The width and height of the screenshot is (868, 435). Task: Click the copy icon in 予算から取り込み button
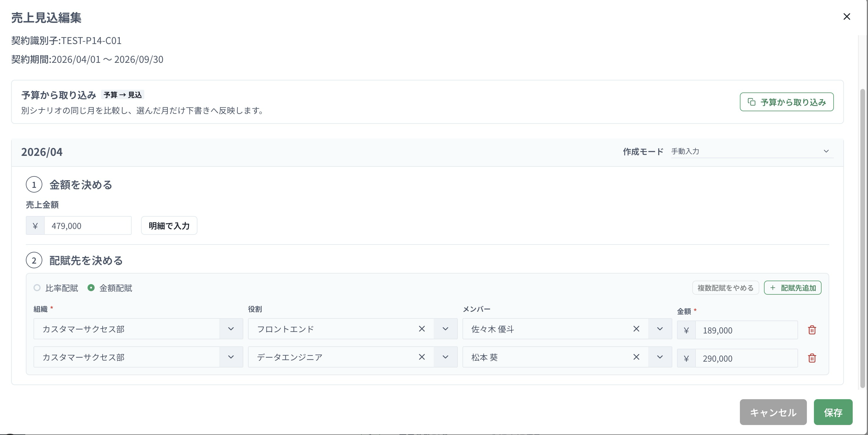click(751, 102)
